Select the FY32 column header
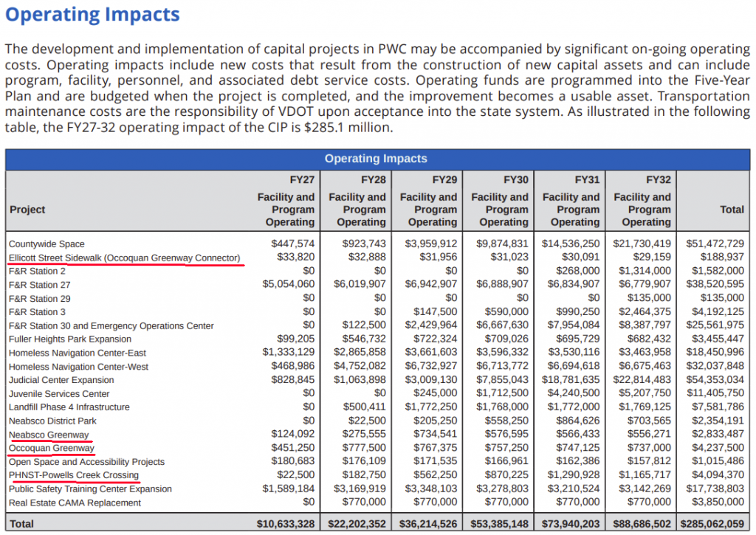This screenshot has height=535, width=756. tap(658, 179)
